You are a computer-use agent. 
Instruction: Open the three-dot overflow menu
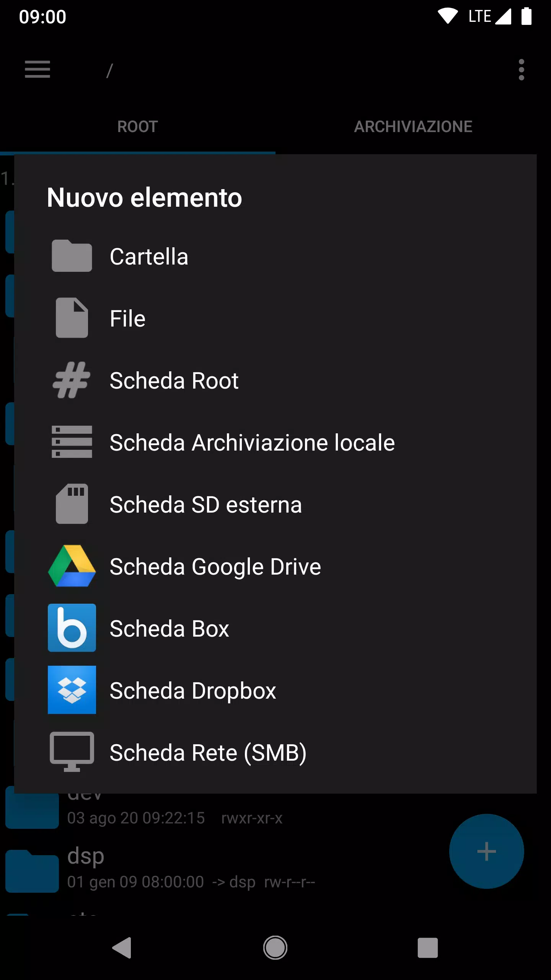[x=521, y=70]
